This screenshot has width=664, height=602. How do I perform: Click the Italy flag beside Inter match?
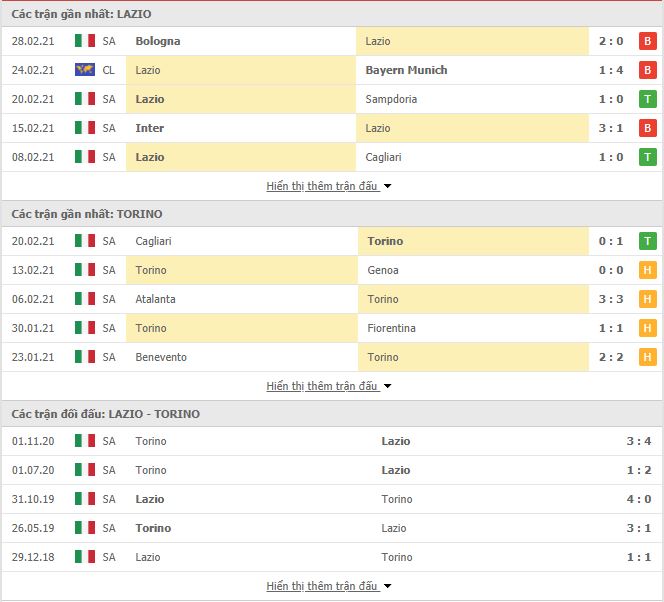click(85, 128)
